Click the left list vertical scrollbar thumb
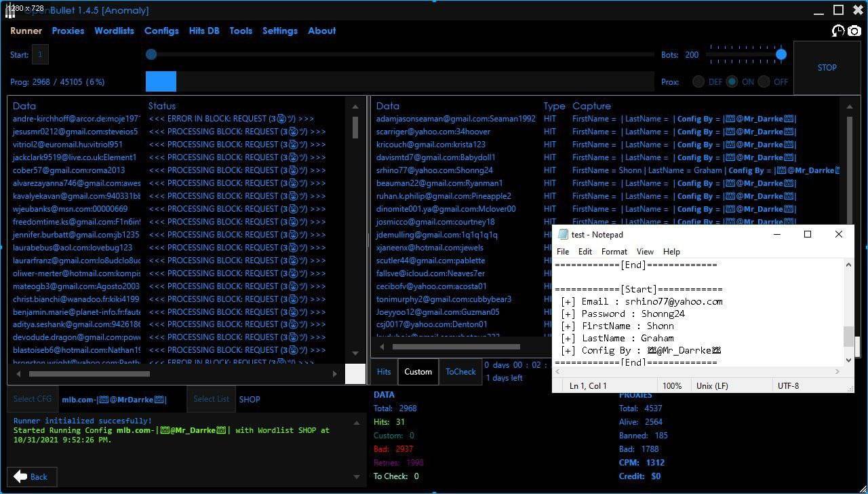 [355, 128]
